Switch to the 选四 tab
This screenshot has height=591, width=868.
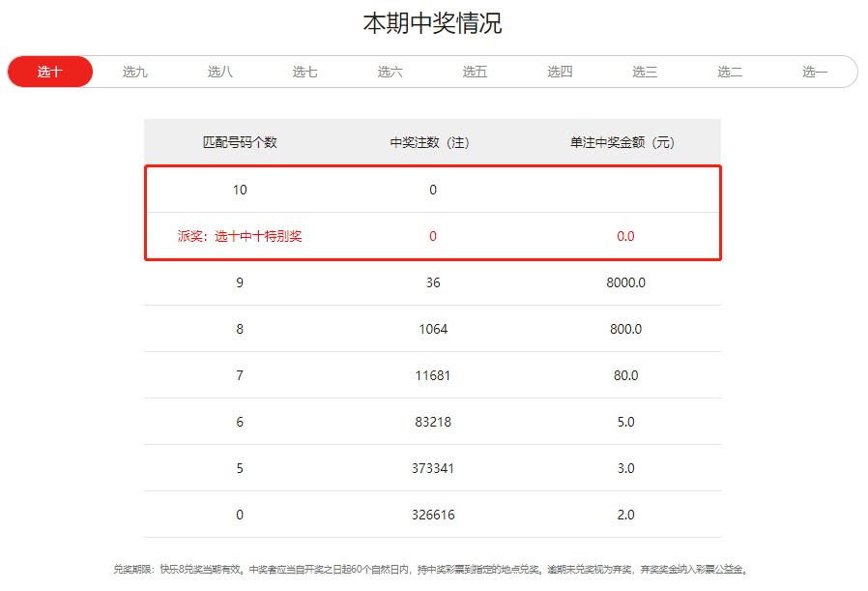tap(560, 72)
